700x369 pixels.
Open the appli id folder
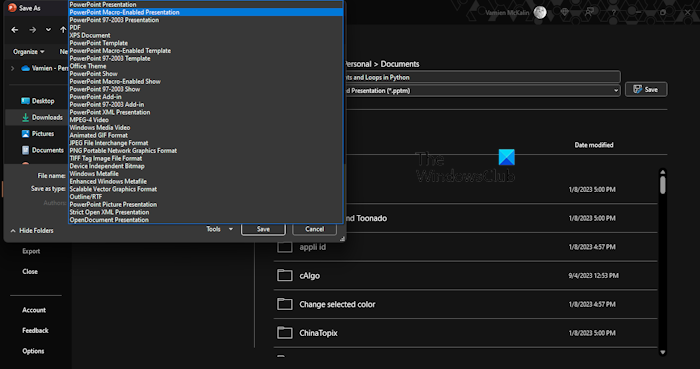[466, 247]
